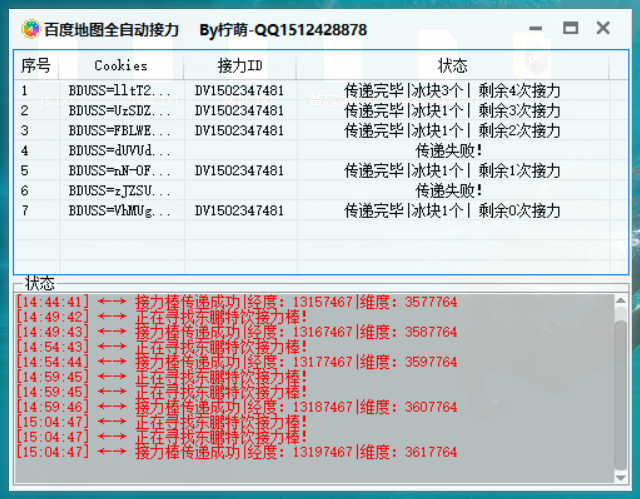Image resolution: width=640 pixels, height=499 pixels.
Task: Select row 7 status 剩余0次接力
Action: pyautogui.click(x=519, y=211)
